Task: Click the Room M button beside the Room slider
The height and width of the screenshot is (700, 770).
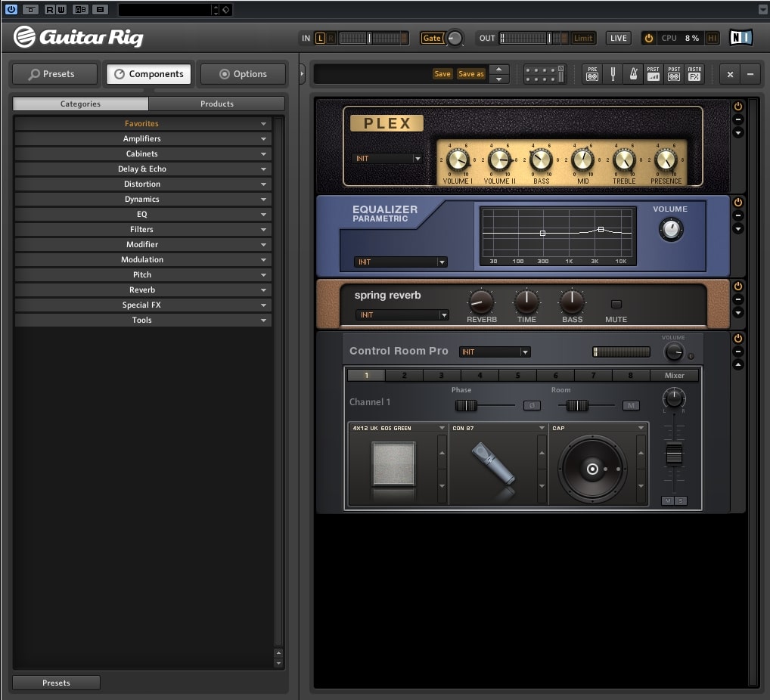Action: pos(631,405)
